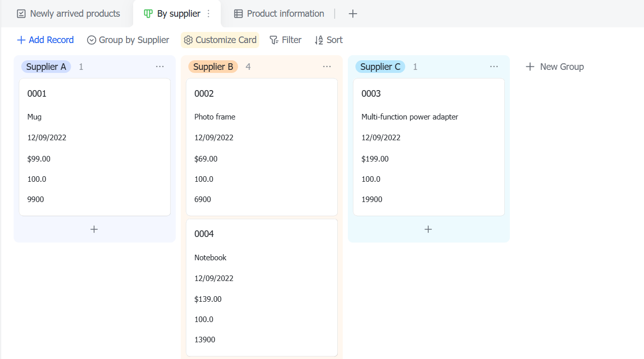644x359 pixels.
Task: Open record card 0004
Action: [x=262, y=288]
